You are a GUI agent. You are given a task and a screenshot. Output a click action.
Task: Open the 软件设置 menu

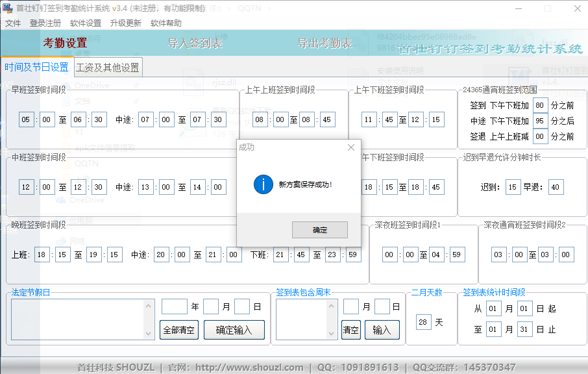point(86,23)
